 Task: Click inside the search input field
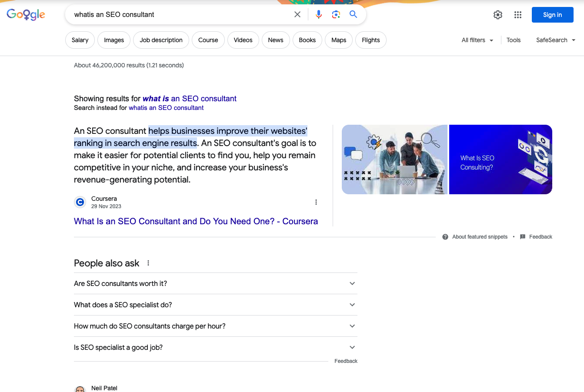[x=174, y=14]
